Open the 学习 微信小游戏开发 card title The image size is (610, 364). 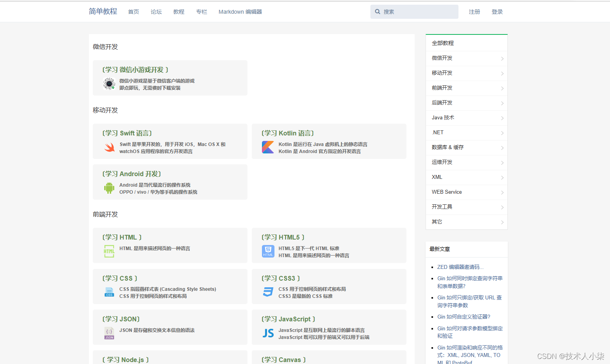135,70
